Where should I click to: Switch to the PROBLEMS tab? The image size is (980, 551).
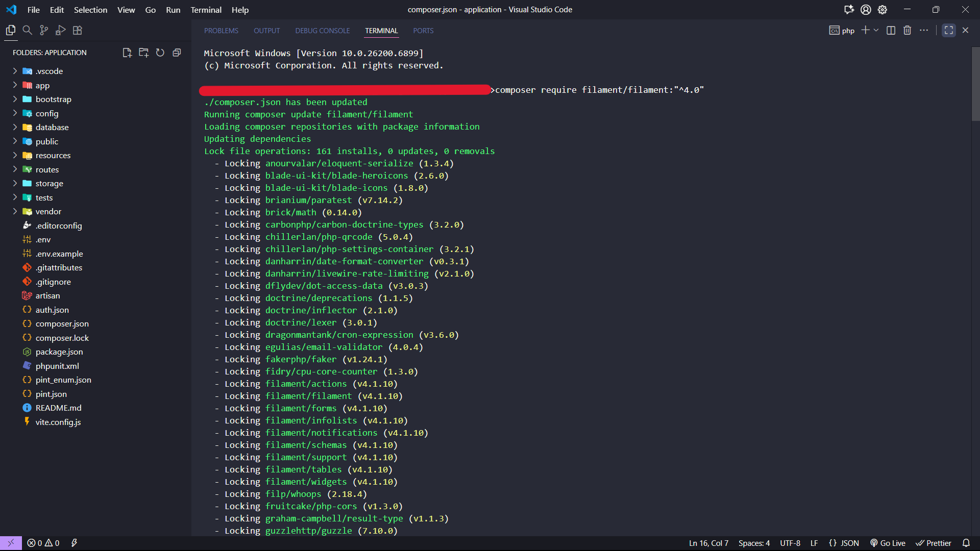point(221,31)
